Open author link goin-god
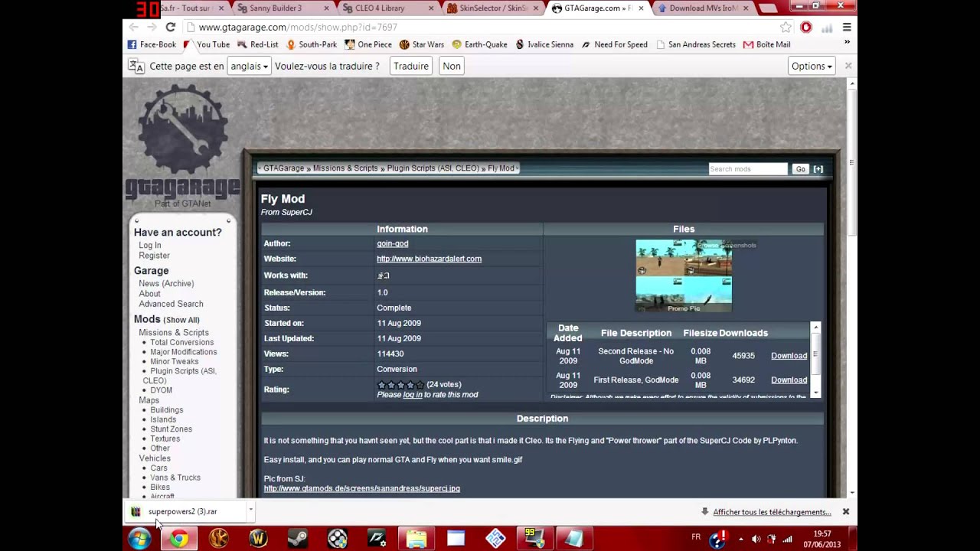Viewport: 980px width, 551px height. click(392, 243)
